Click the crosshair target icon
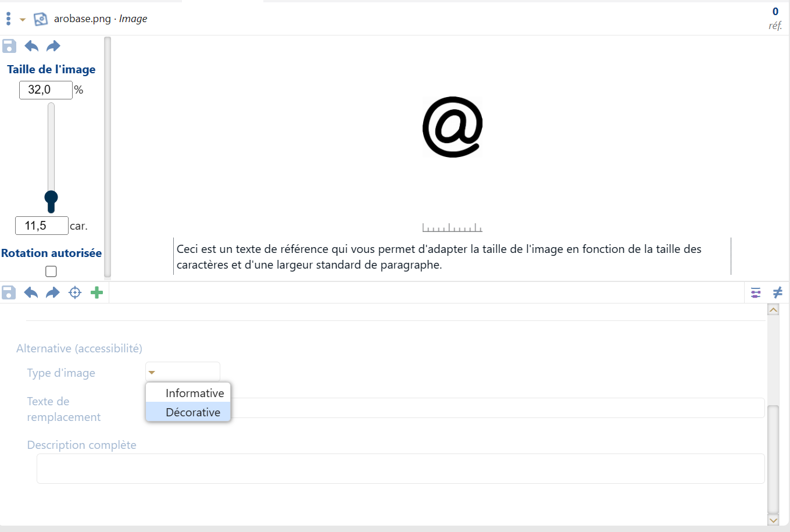790x532 pixels. click(75, 292)
